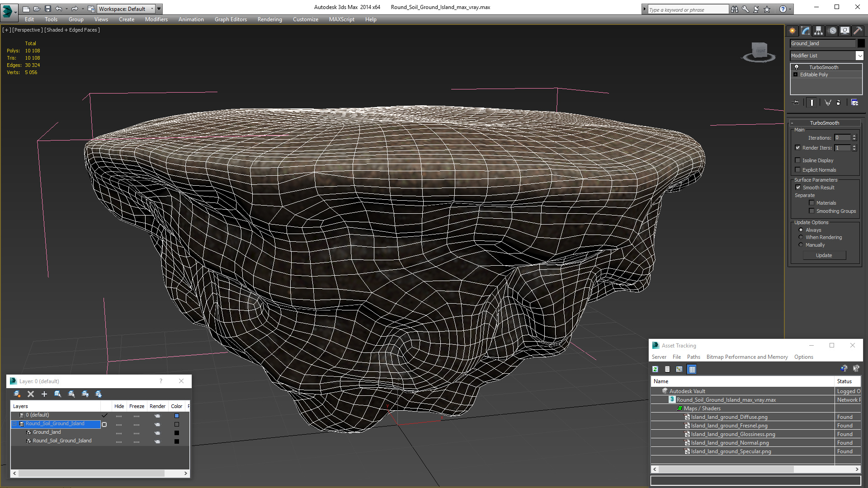Switch Asset Tracking to Table View icon
The image size is (868, 488).
click(x=692, y=369)
